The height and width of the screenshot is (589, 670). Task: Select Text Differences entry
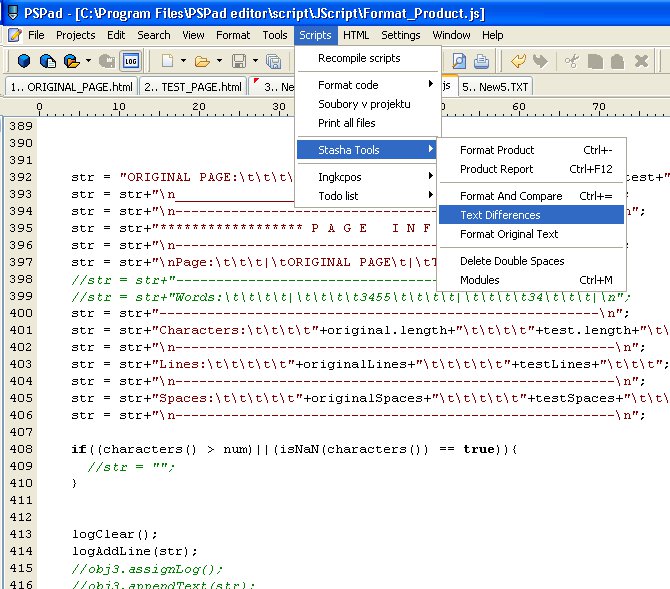[x=532, y=215]
